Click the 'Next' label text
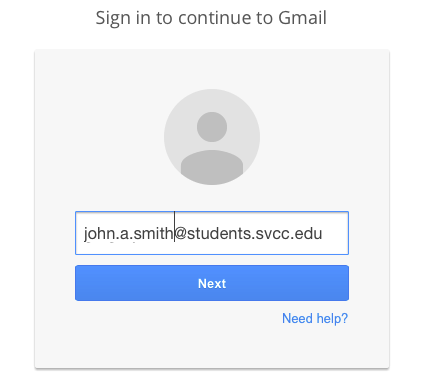 tap(212, 283)
